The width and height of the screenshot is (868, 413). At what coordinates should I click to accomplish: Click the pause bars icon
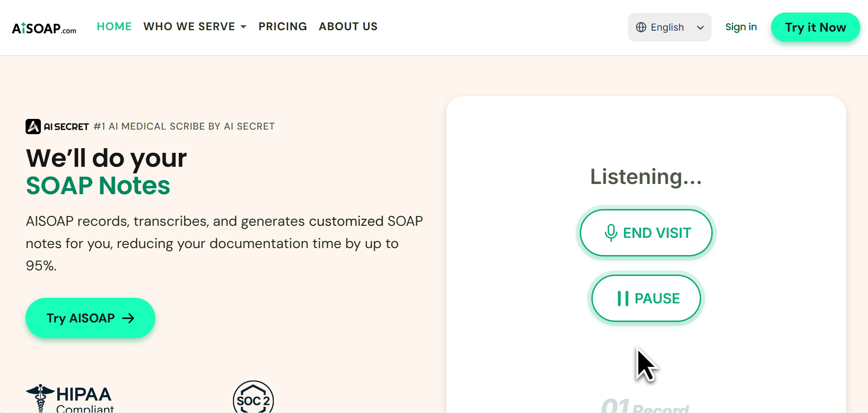623,298
